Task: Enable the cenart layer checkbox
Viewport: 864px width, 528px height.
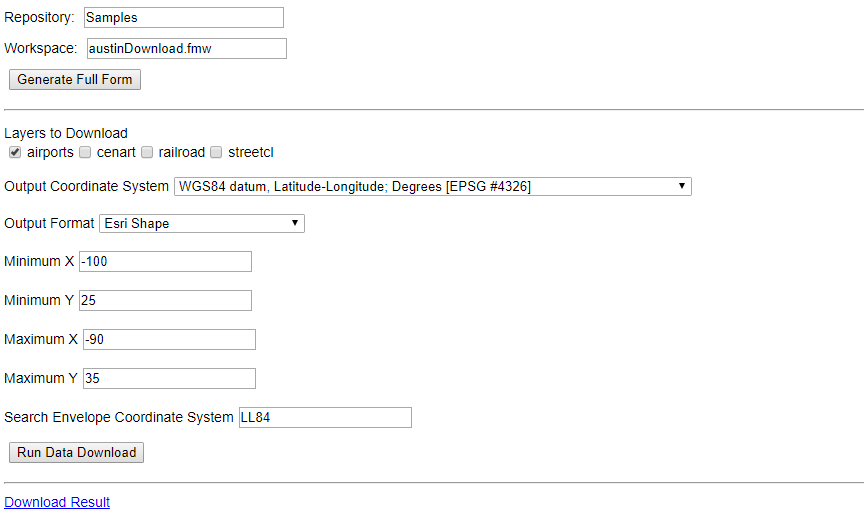Action: [x=86, y=153]
